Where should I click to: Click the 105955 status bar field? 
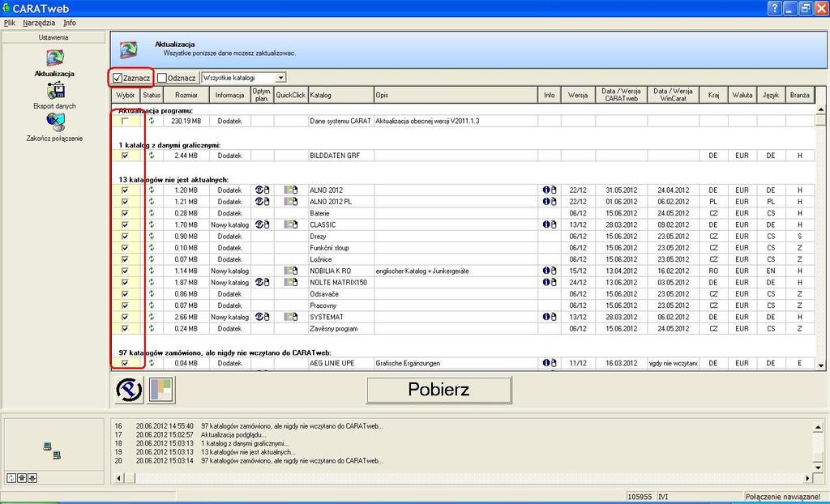pos(640,497)
